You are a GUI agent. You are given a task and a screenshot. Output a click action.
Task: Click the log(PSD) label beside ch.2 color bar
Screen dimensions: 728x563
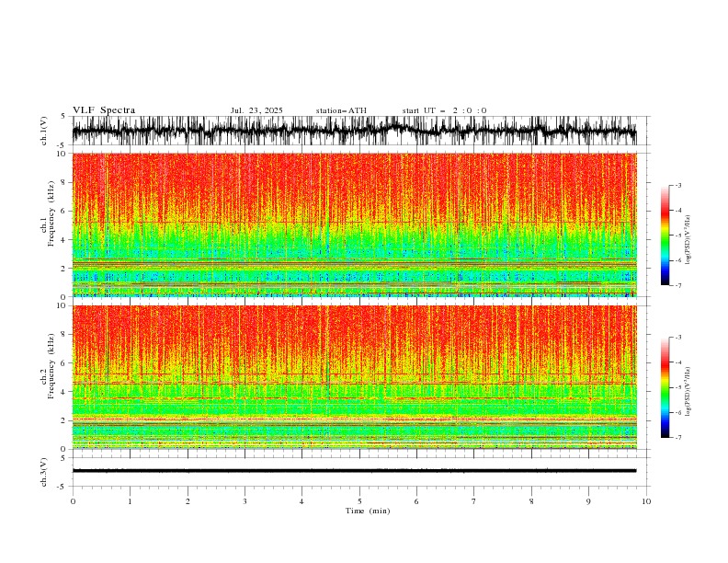pyautogui.click(x=688, y=391)
